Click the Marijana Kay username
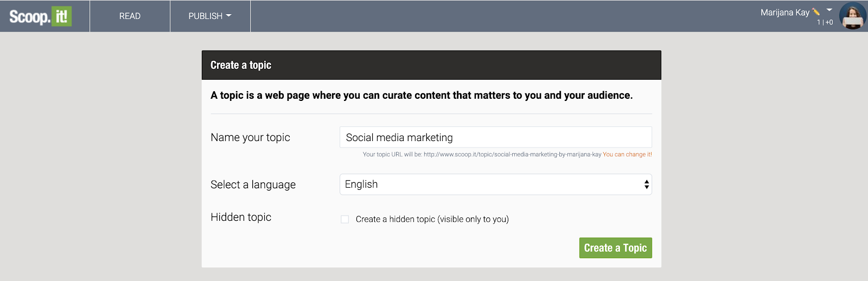Viewport: 868px width, 281px height. 785,12
